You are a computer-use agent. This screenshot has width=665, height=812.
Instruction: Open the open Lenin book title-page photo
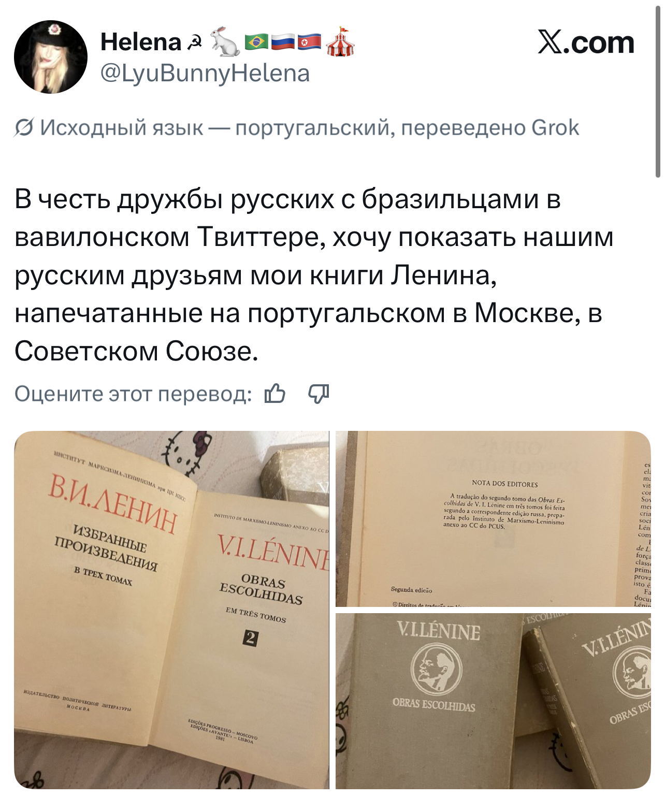171,610
